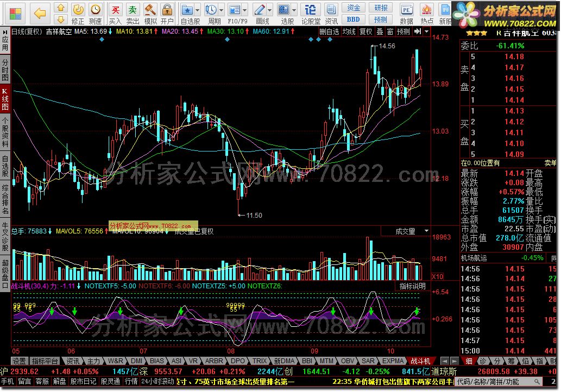
Task: Click the 修正 correction icon
Action: tap(78, 14)
